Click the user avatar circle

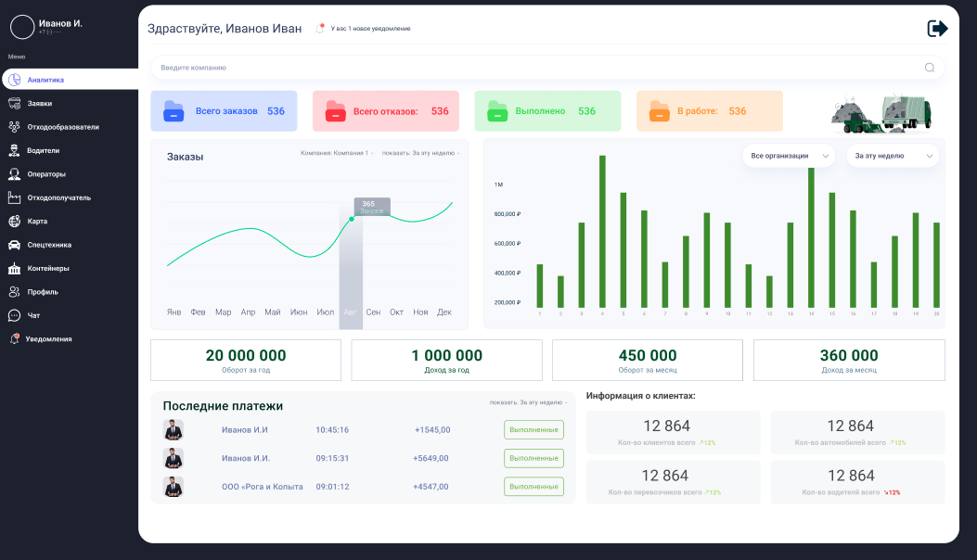[x=22, y=27]
